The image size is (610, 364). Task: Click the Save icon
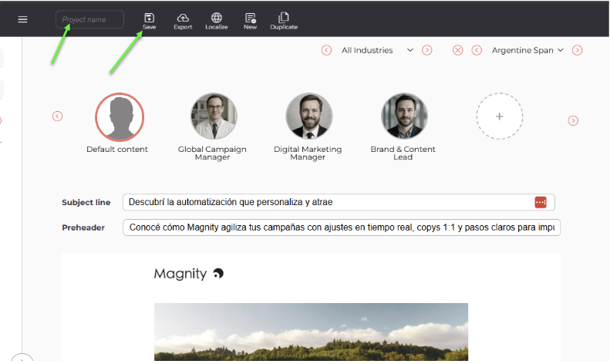click(149, 18)
